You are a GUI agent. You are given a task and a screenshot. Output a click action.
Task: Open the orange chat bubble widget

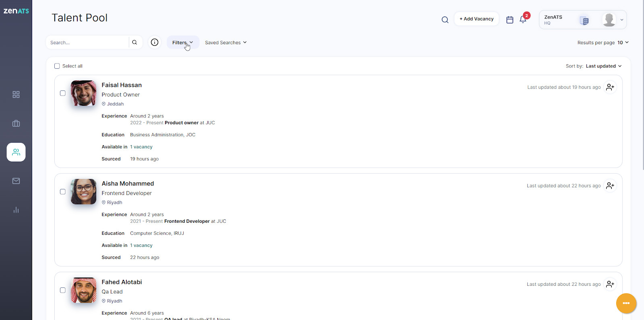pyautogui.click(x=626, y=303)
